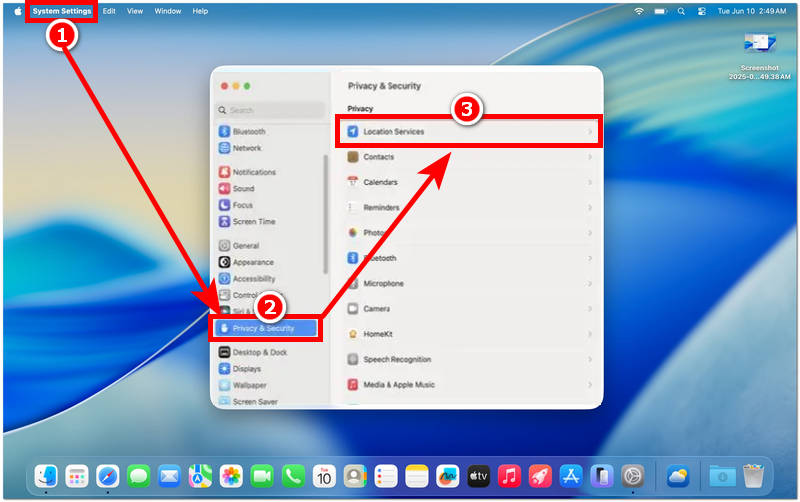This screenshot has height=502, width=800.
Task: Open the Downloads folder in the Dock
Action: [x=722, y=476]
